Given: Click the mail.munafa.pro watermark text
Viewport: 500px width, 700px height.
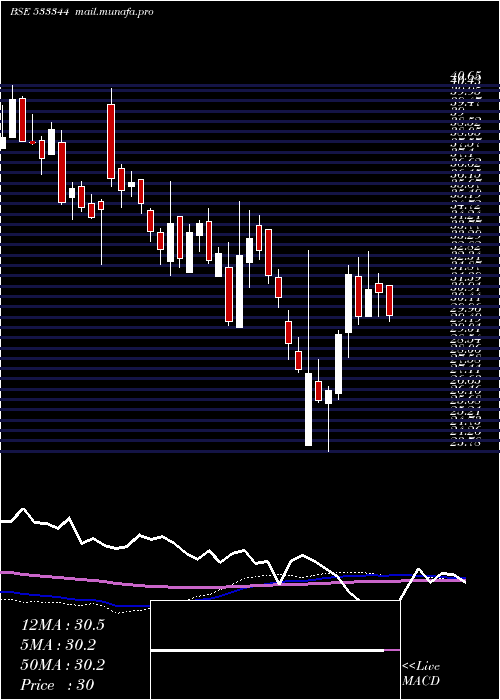Looking at the screenshot, I should (x=115, y=12).
